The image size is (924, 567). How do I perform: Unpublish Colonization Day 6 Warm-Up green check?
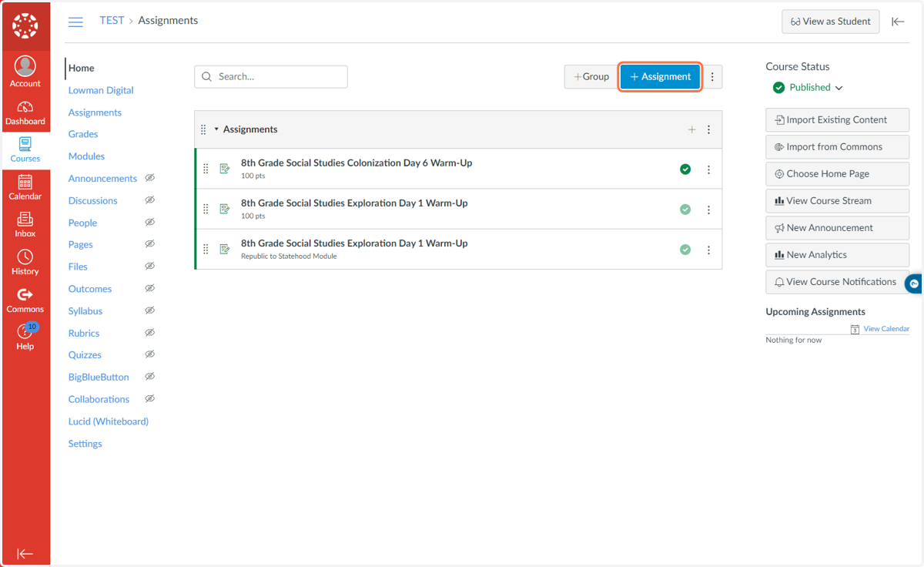685,169
